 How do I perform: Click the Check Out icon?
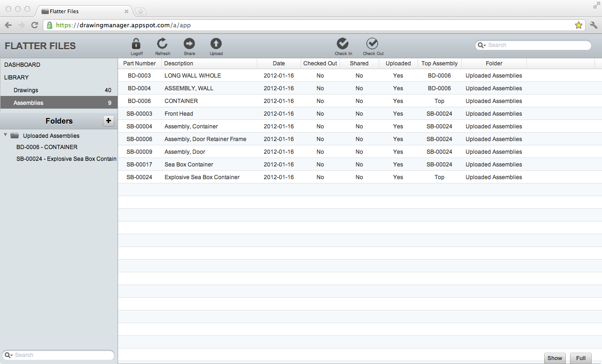pos(372,44)
